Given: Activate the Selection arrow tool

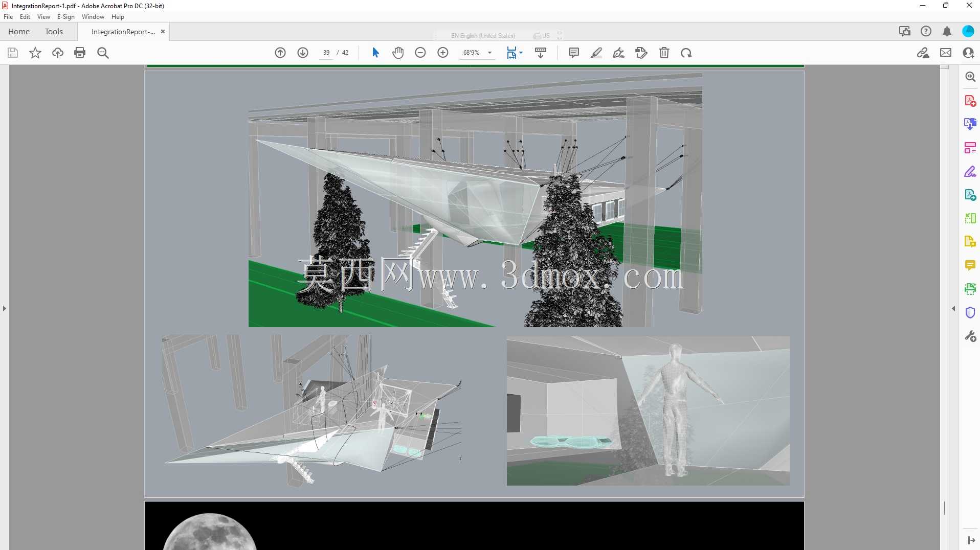Looking at the screenshot, I should tap(375, 53).
